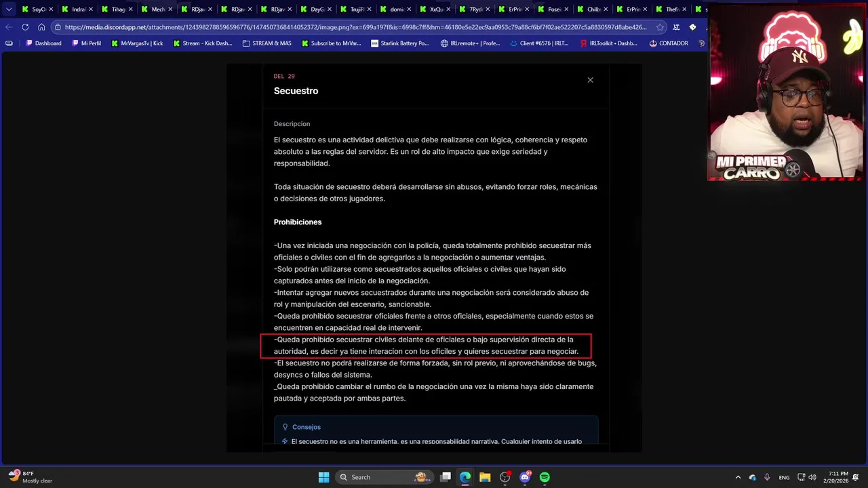Close the Secuestro rules dialog
Image resolution: width=868 pixels, height=488 pixels.
pyautogui.click(x=590, y=80)
